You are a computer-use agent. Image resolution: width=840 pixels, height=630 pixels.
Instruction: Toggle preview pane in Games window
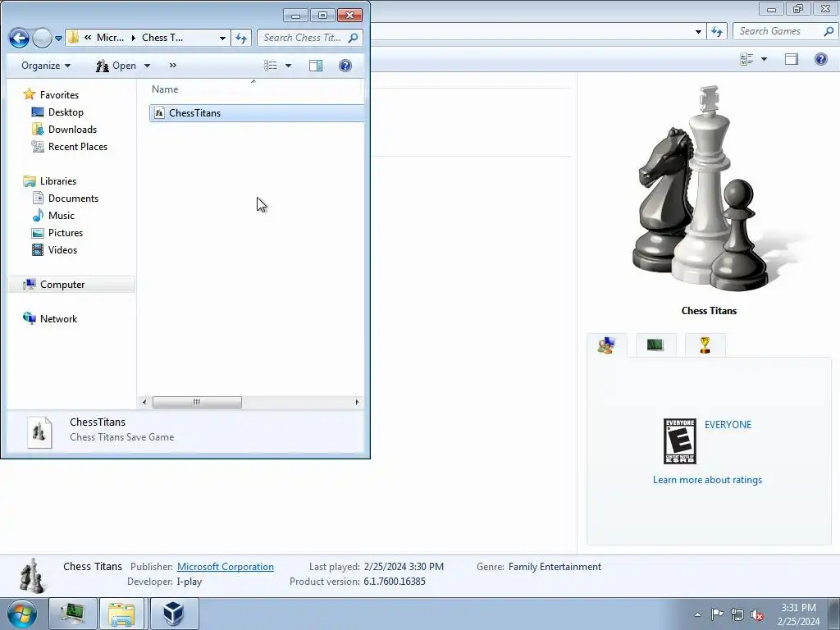pyautogui.click(x=792, y=59)
